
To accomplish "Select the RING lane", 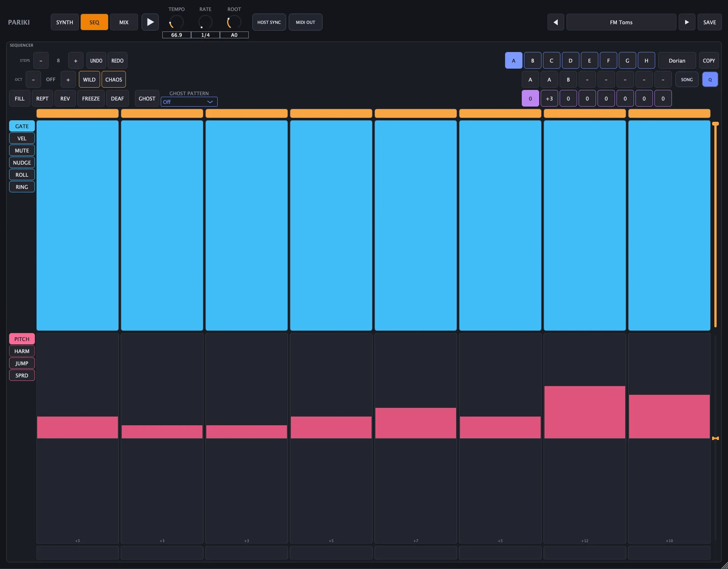I will 22,187.
